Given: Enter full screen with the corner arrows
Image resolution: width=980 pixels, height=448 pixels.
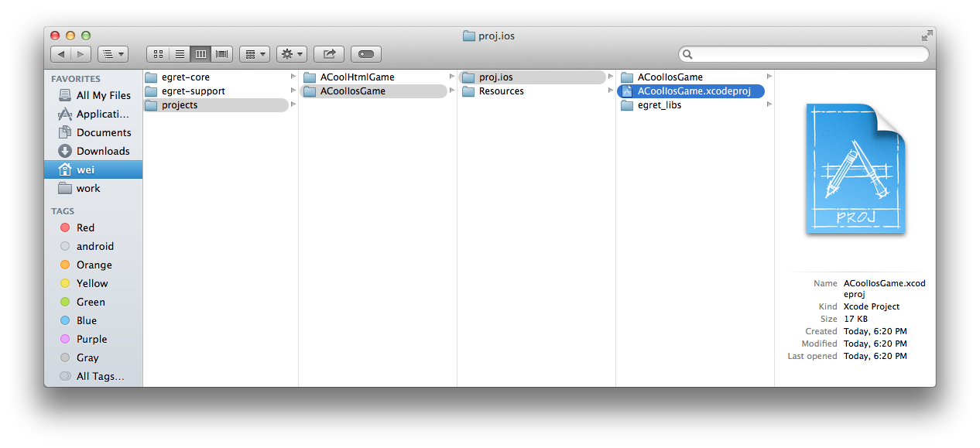Looking at the screenshot, I should (x=927, y=36).
